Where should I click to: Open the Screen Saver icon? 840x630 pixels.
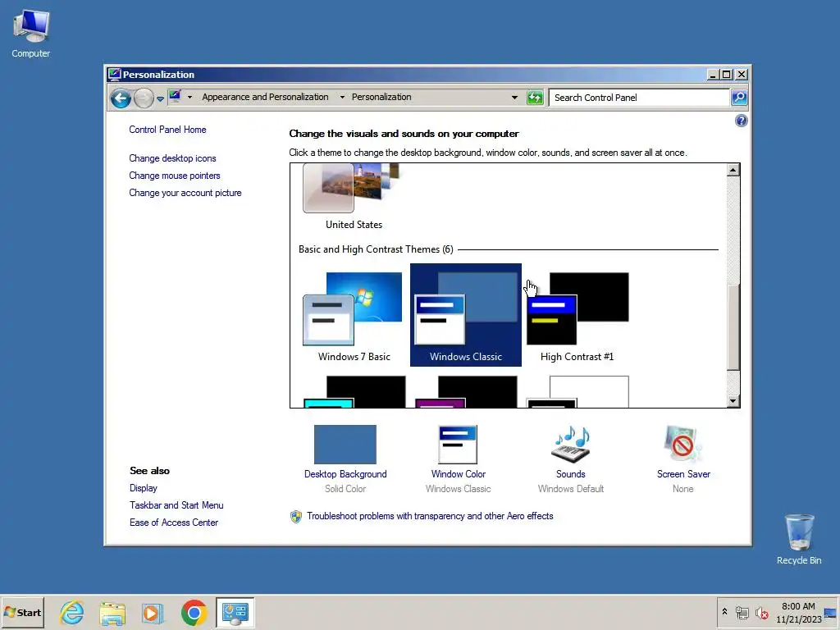[682, 444]
